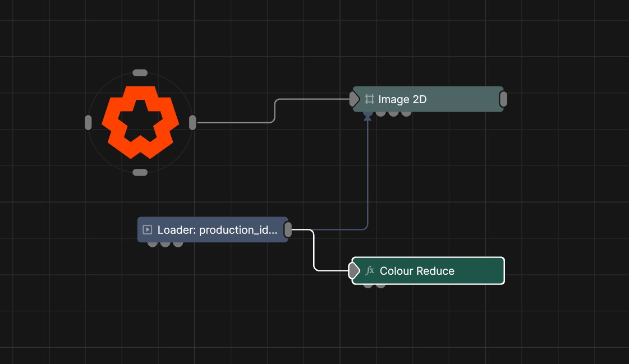
Task: Select the Colour Reduce node label
Action: 417,271
